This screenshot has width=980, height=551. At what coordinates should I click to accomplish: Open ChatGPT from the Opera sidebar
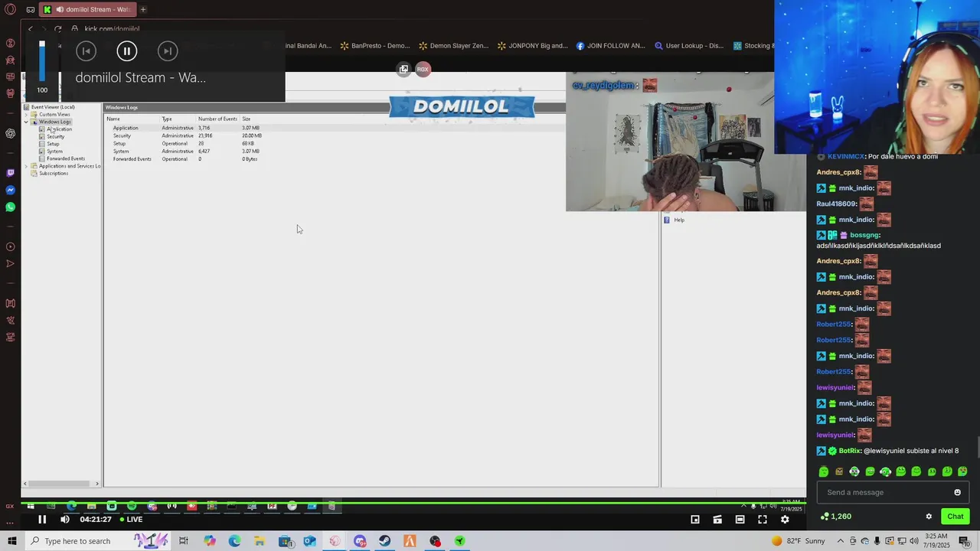point(11,133)
